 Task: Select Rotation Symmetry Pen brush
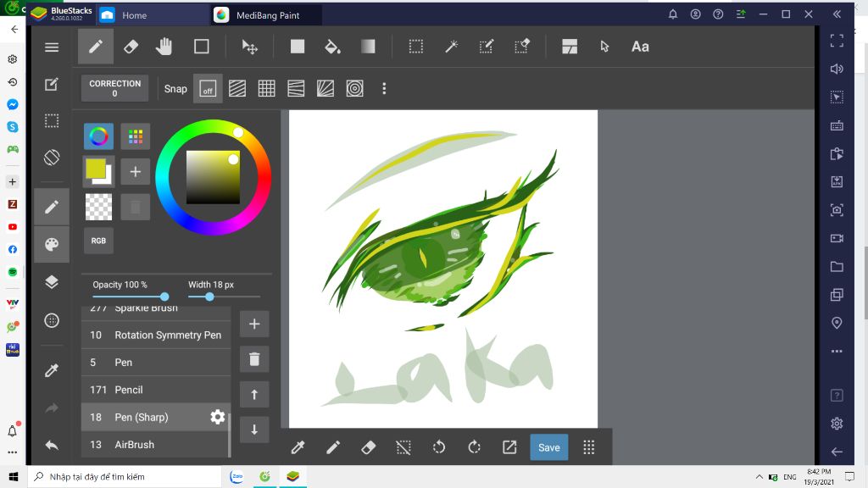(156, 335)
